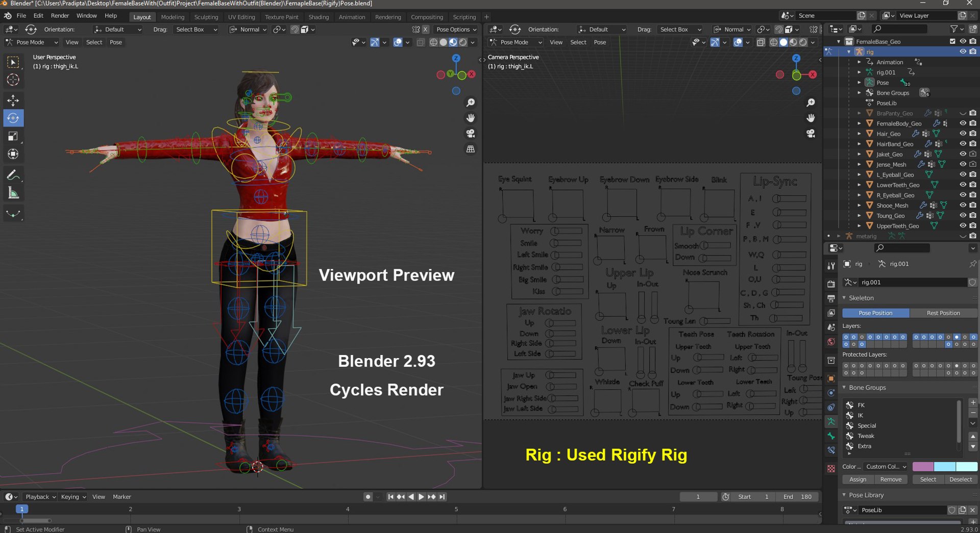This screenshot has width=980, height=533.
Task: Click purple bone group color swatch
Action: click(x=923, y=467)
